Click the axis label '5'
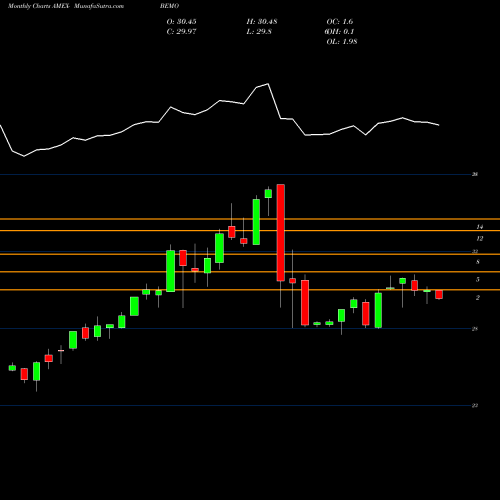This screenshot has height=500, width=500. (x=478, y=280)
